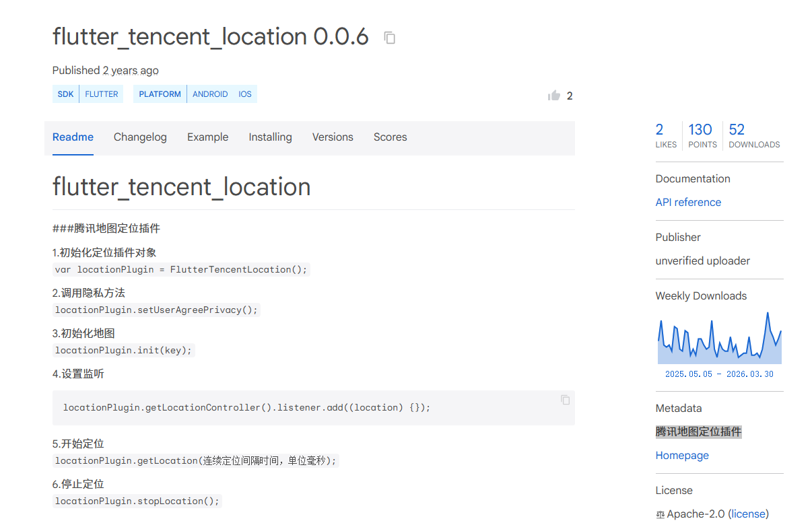Switch to the Changelog tab

tap(140, 137)
